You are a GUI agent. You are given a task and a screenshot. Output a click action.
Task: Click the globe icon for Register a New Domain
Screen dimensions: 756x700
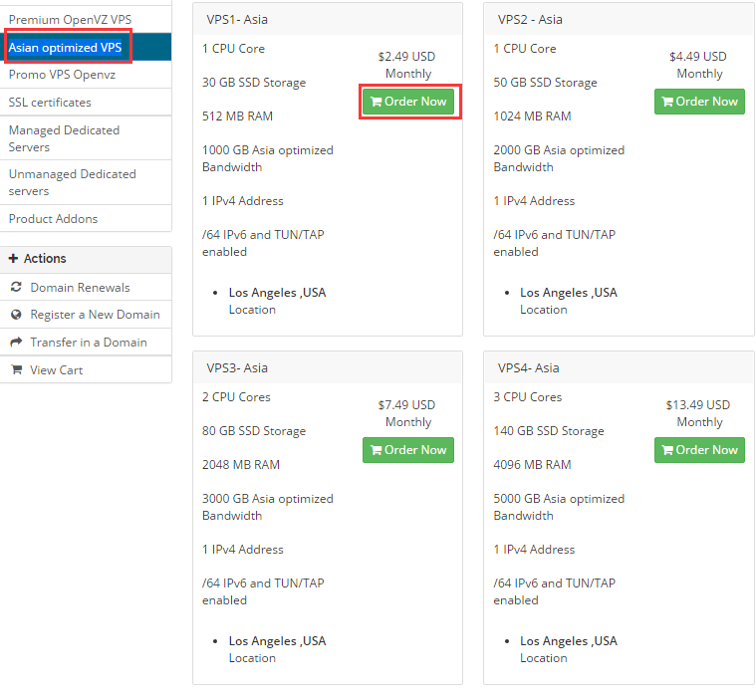(16, 315)
